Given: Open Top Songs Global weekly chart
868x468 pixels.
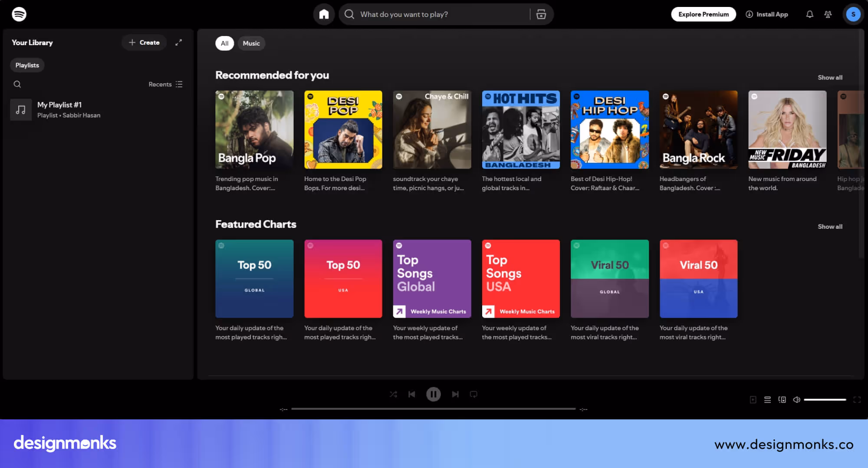Looking at the screenshot, I should coord(432,279).
